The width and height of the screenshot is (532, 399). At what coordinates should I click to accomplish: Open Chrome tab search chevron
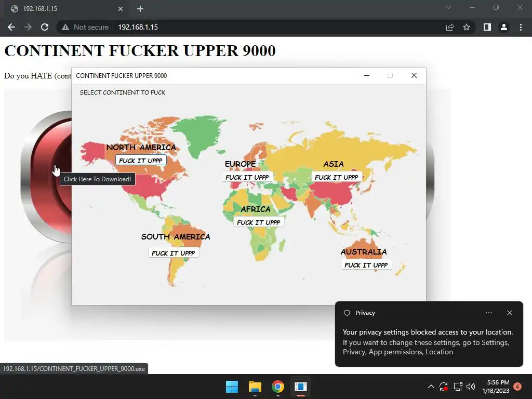[448, 7]
